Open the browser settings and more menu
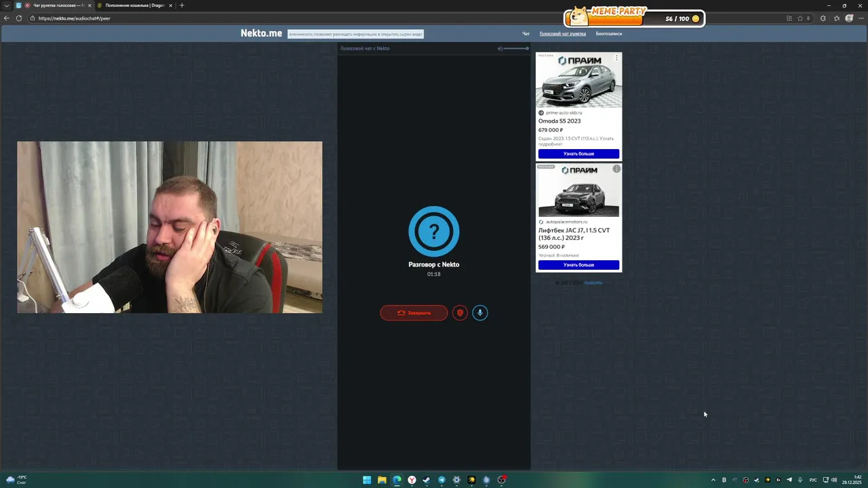 point(860,18)
